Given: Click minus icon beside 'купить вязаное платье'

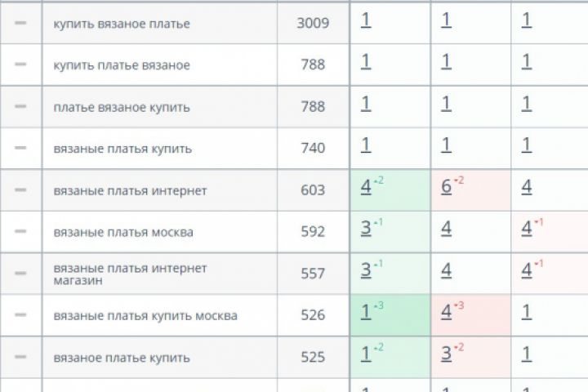Looking at the screenshot, I should 20,23.
